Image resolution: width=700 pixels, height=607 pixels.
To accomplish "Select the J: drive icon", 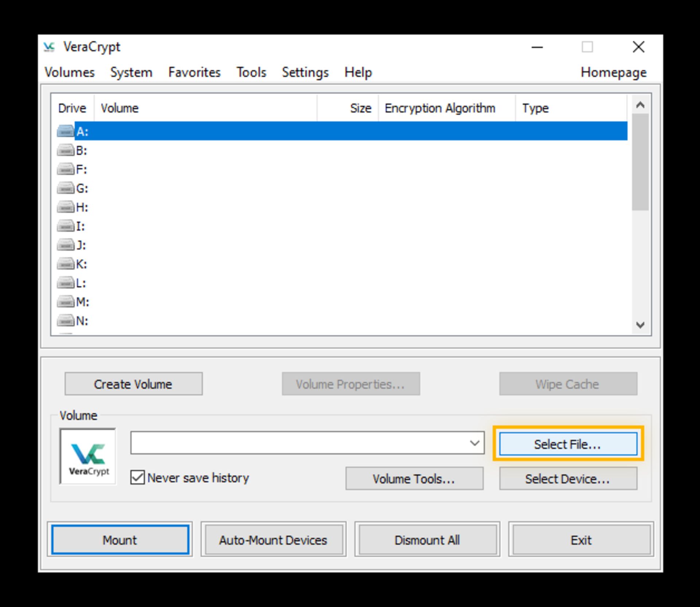I will pyautogui.click(x=66, y=245).
